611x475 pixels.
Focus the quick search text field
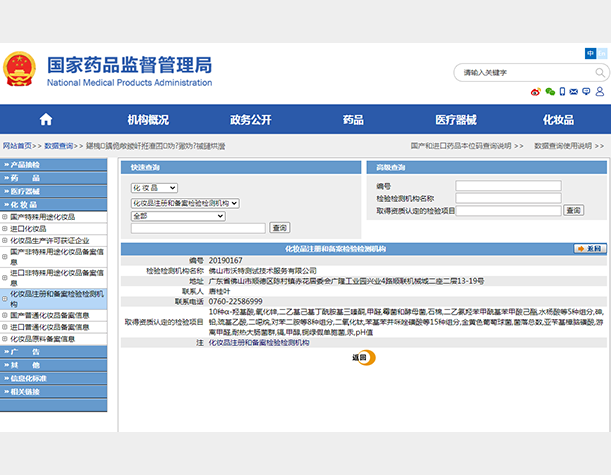[x=198, y=228]
